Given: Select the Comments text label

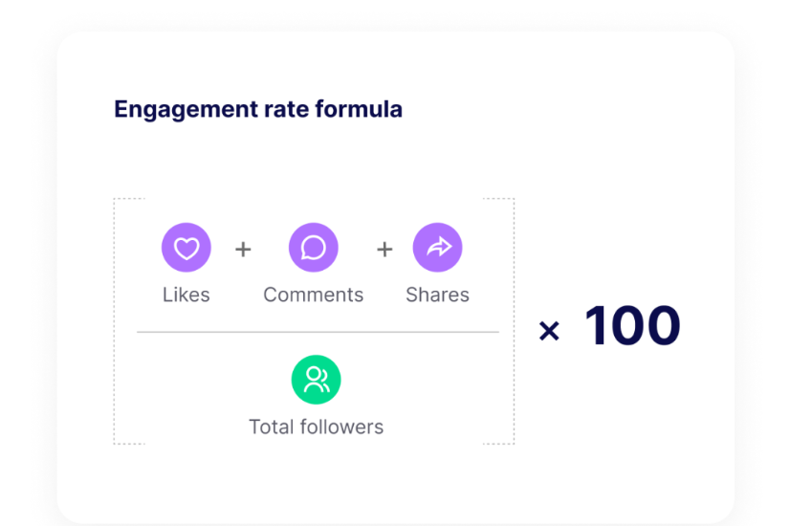Looking at the screenshot, I should click(x=314, y=295).
